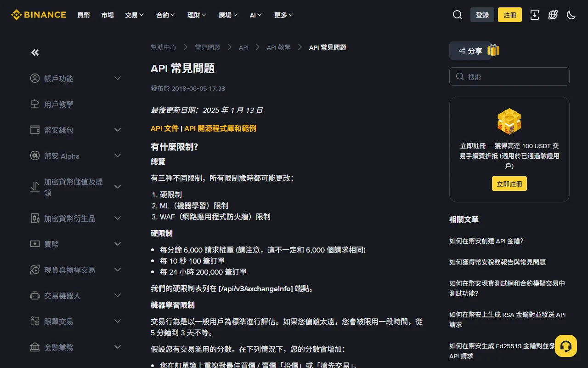Click the 登錄 login button
This screenshot has width=588, height=368.
tap(482, 15)
